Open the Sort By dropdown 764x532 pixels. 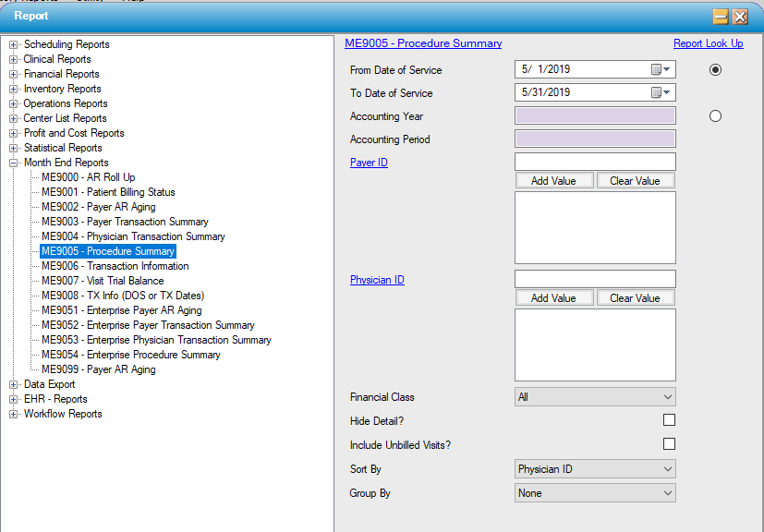tap(594, 469)
